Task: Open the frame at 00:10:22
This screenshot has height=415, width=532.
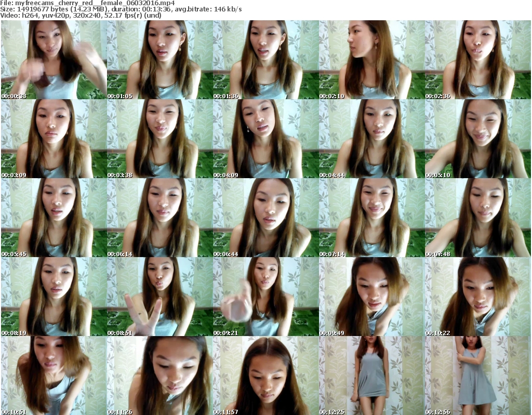Action: (x=477, y=297)
